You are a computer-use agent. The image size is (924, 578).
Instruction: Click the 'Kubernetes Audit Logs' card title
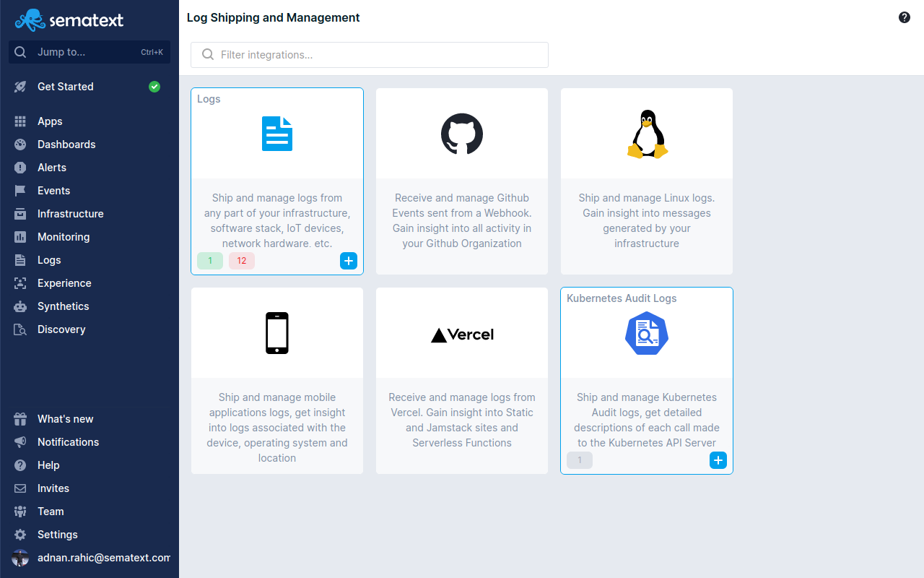point(622,298)
